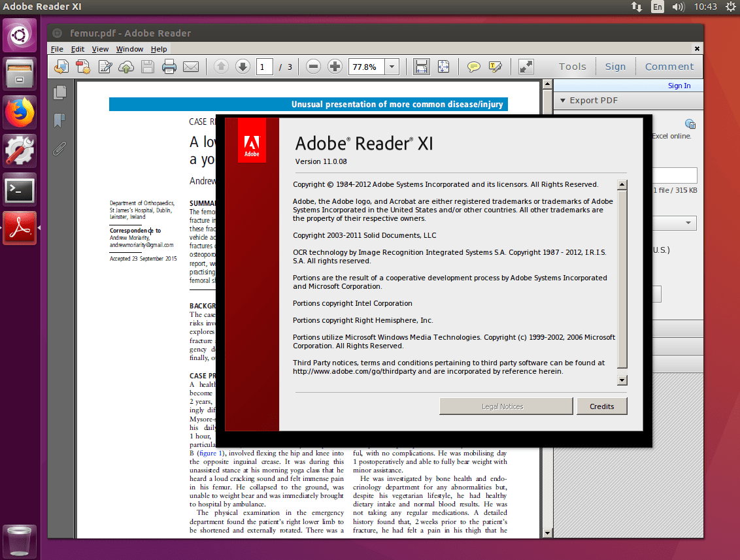Zoom out with the minus button

tap(313, 67)
